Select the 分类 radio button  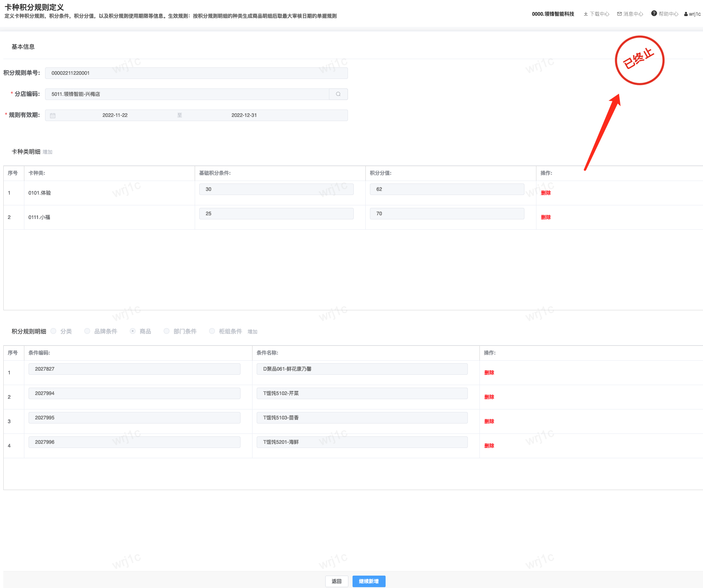pos(53,331)
